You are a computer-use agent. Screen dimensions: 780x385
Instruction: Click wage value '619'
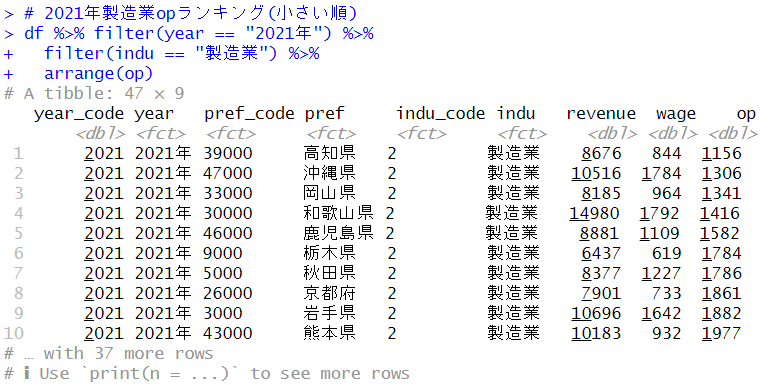667,253
